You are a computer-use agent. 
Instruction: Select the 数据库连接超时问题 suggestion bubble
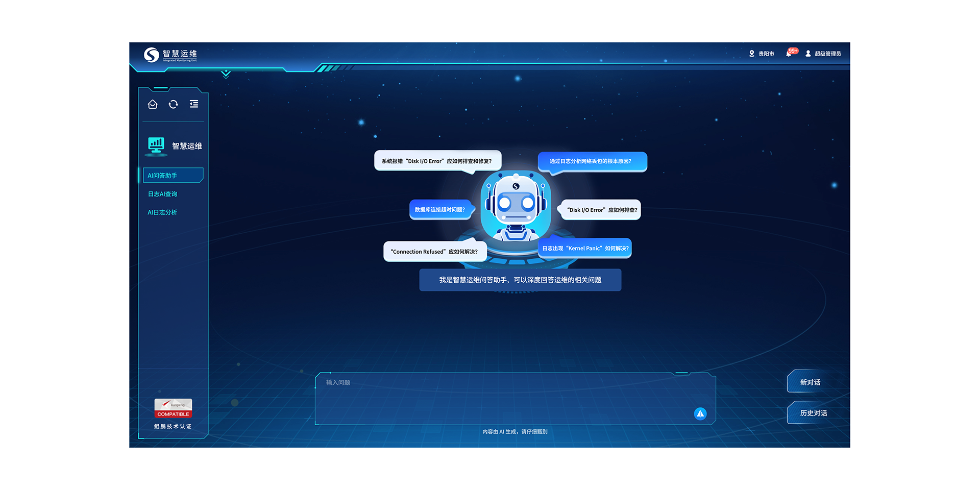tap(440, 210)
